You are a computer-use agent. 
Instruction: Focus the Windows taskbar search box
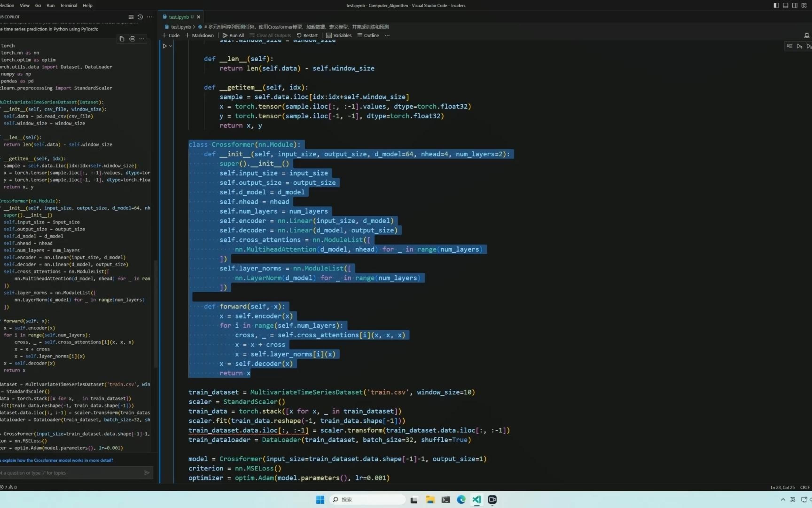[367, 500]
